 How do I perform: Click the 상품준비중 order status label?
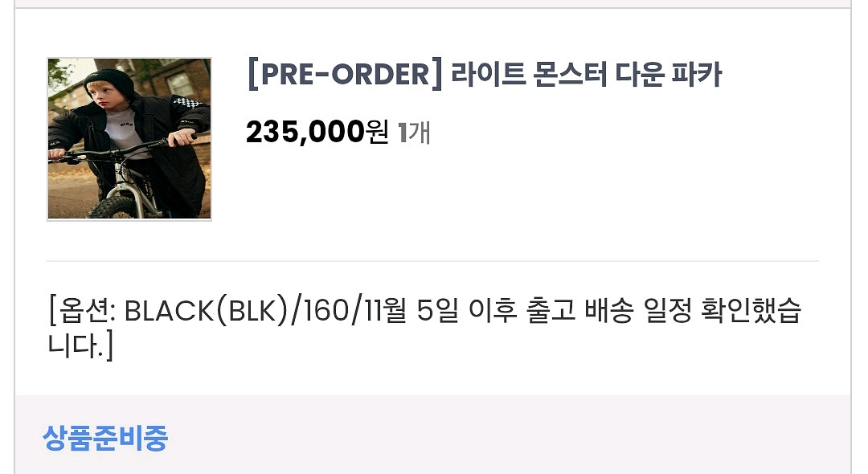(x=105, y=438)
